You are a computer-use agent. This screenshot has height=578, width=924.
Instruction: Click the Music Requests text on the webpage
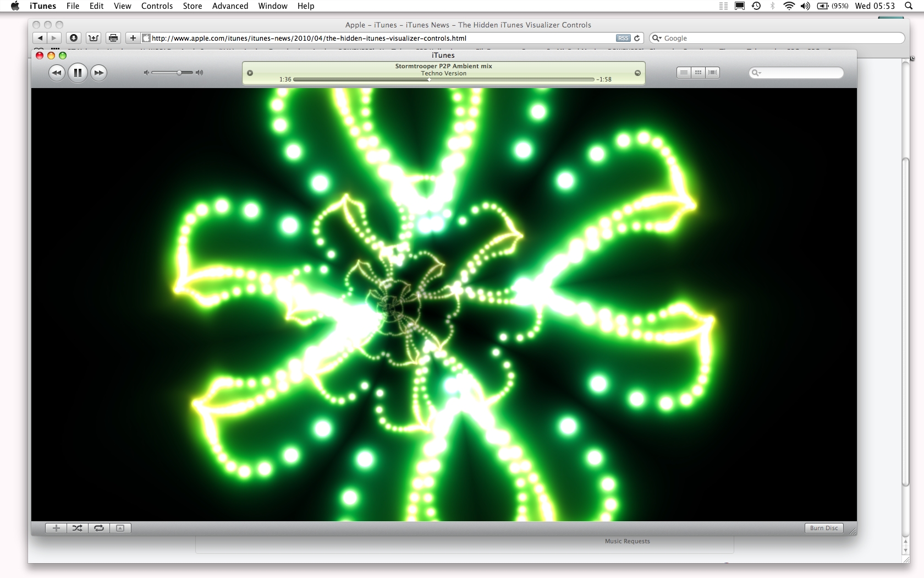(x=627, y=541)
